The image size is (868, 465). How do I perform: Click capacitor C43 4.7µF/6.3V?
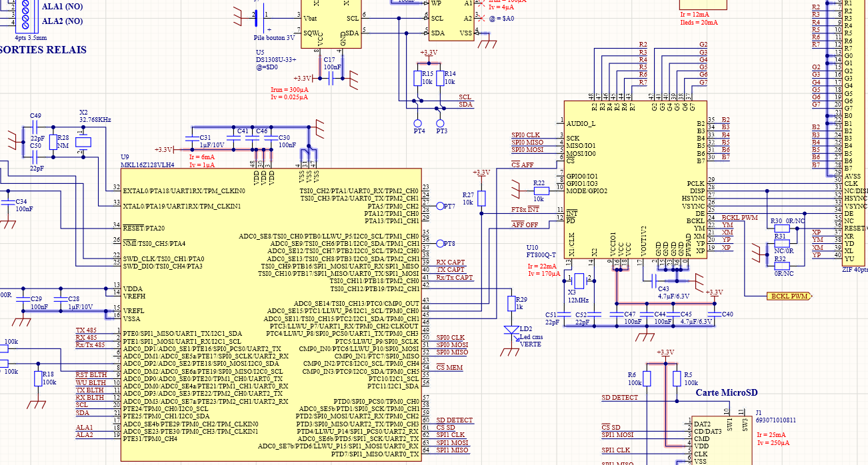(x=655, y=280)
